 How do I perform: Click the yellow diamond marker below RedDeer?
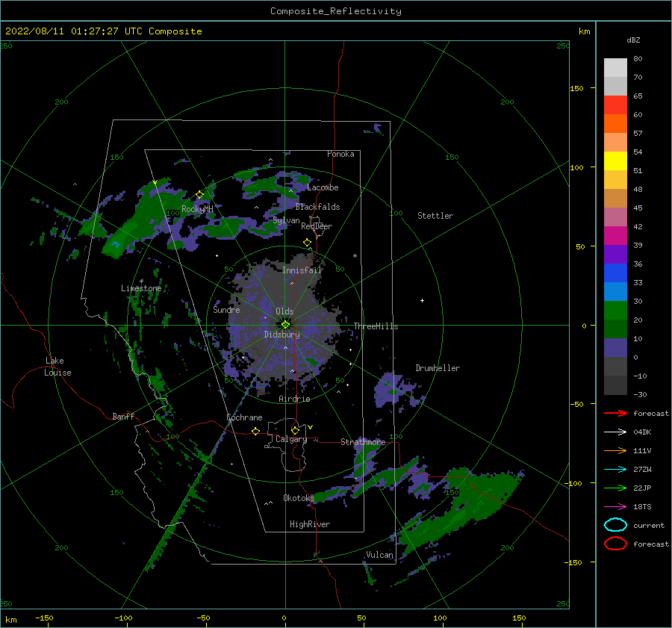click(x=307, y=243)
